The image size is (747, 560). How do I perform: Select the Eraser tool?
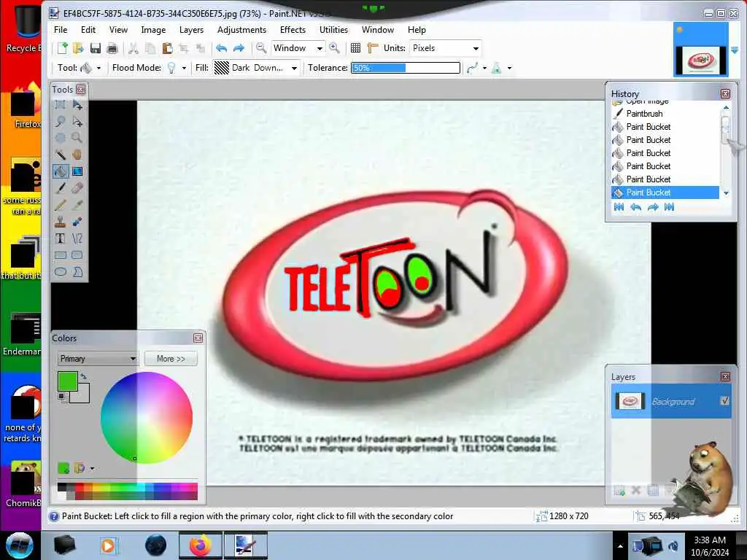77,188
